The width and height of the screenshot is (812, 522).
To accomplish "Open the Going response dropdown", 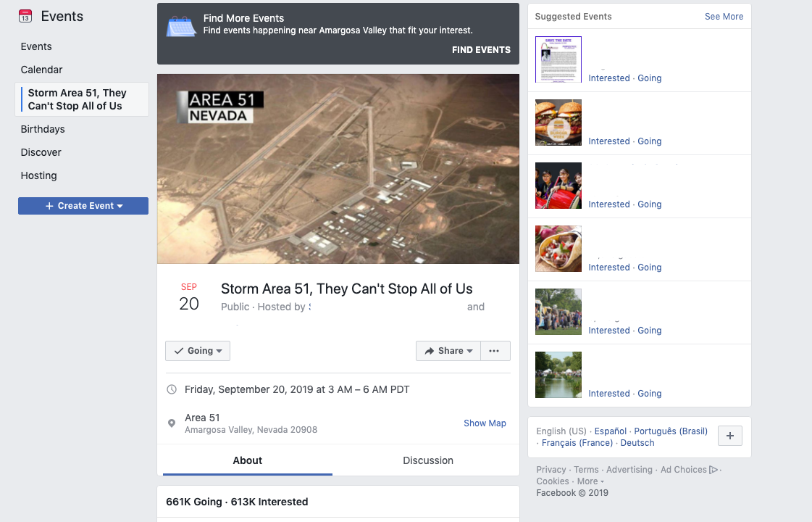I will [198, 351].
